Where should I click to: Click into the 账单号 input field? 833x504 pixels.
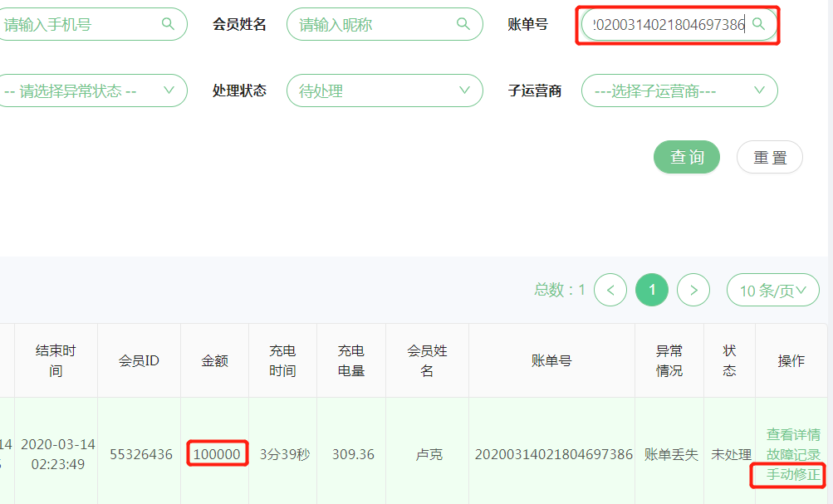tap(679, 24)
